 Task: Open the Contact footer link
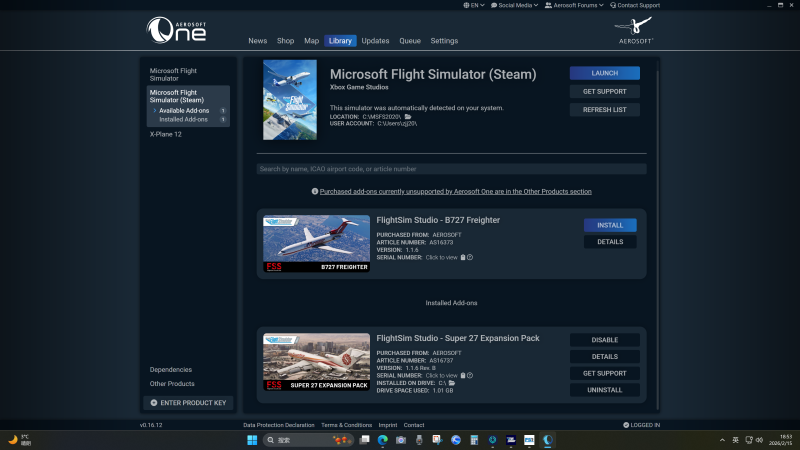click(x=414, y=425)
